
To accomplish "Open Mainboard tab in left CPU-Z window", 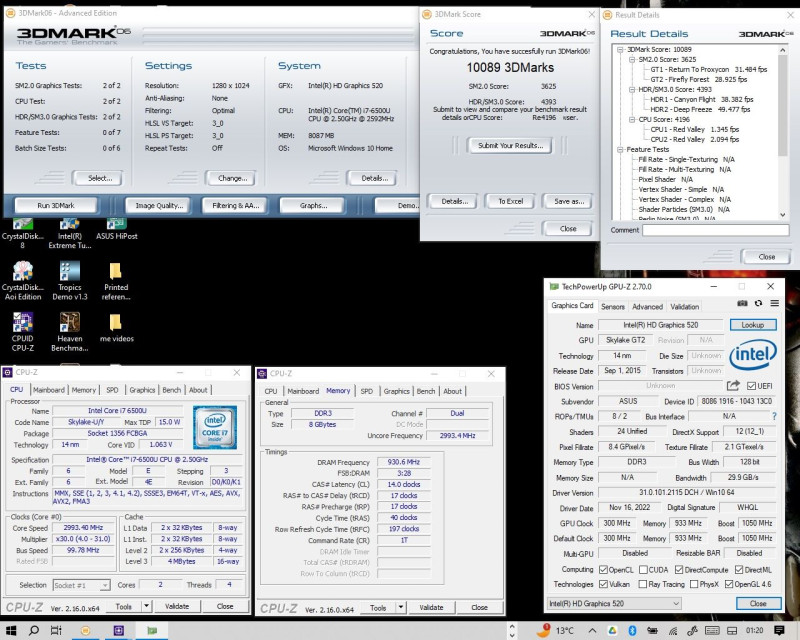I will click(48, 390).
